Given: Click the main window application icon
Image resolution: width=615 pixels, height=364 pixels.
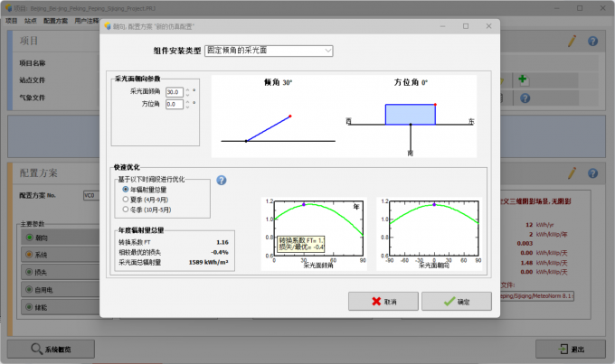Looking at the screenshot, I should (x=8, y=8).
